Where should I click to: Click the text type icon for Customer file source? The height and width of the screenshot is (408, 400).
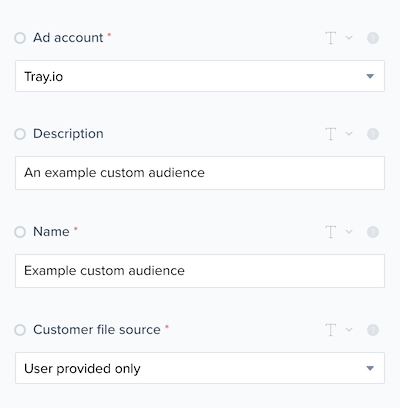pos(330,330)
